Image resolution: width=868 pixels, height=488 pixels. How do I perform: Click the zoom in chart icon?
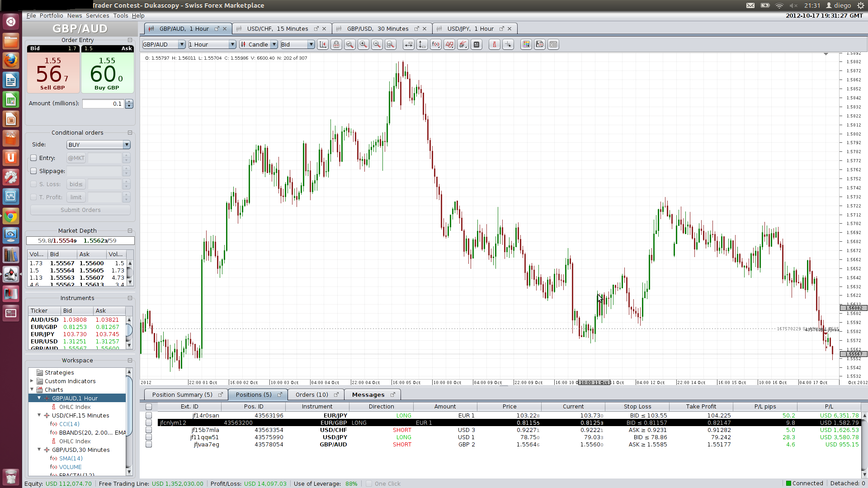coord(363,44)
